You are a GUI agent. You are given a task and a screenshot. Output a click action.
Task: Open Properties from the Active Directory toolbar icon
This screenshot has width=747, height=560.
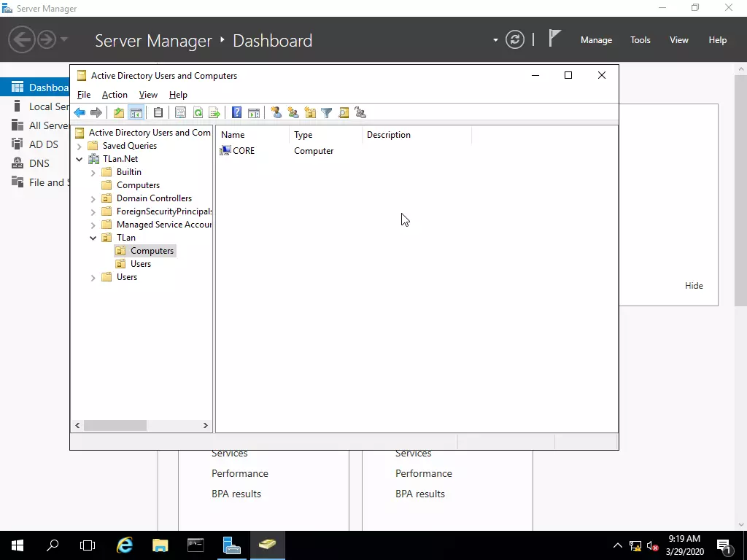coord(181,113)
